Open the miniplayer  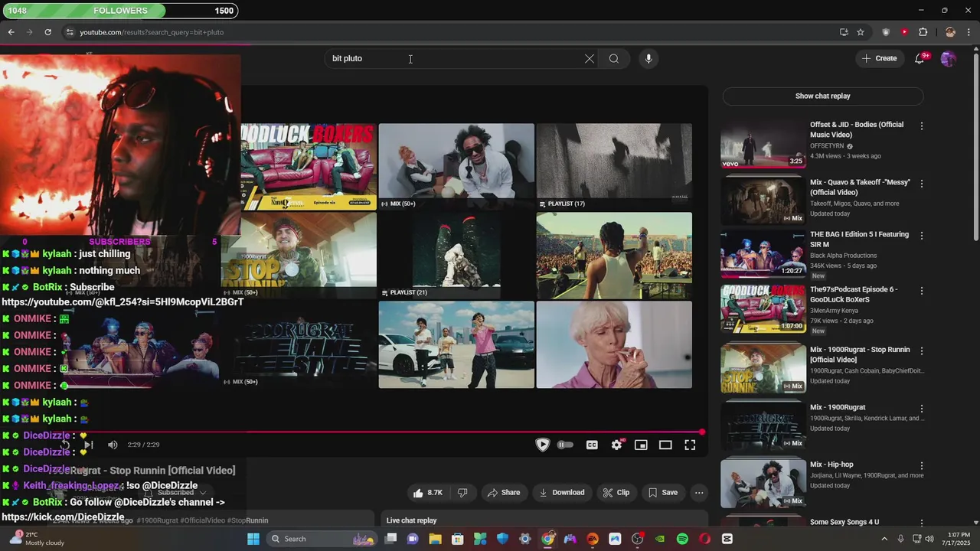pos(641,445)
